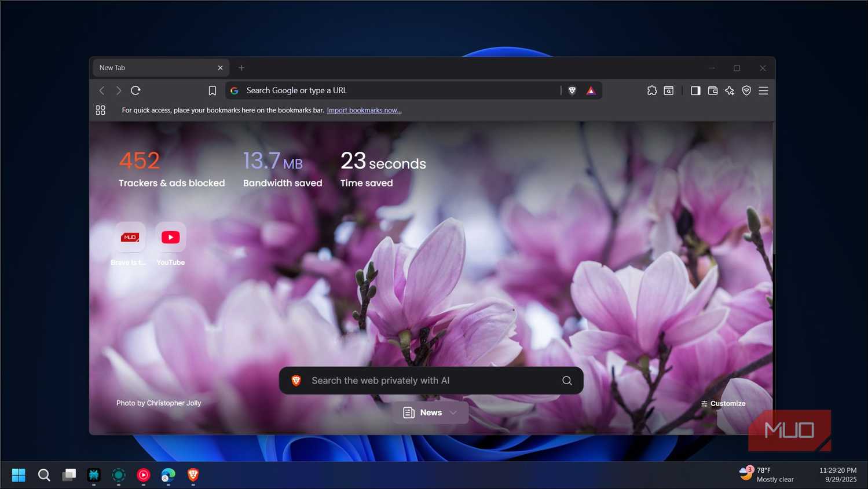Open a new tab with the plus button
Viewport: 868px width, 489px height.
(x=241, y=68)
